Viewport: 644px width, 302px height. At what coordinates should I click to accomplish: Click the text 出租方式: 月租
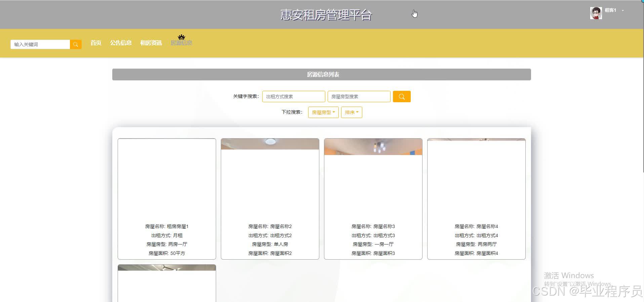[x=167, y=235]
